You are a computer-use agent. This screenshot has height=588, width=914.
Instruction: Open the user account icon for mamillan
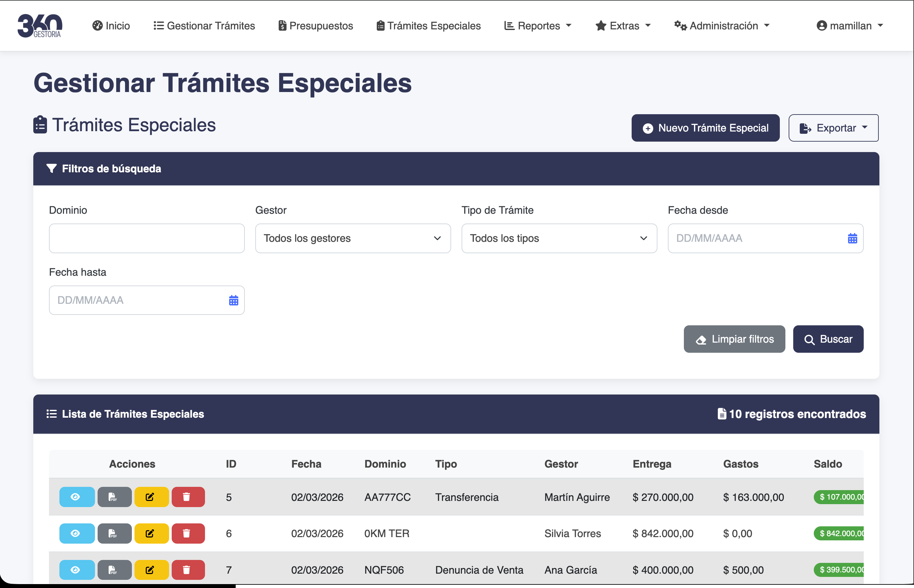pyautogui.click(x=822, y=25)
